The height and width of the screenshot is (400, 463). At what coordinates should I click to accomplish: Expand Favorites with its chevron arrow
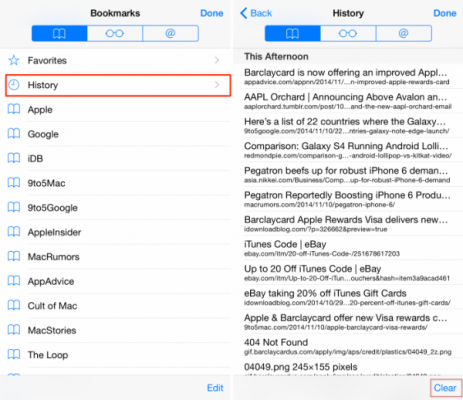(217, 60)
